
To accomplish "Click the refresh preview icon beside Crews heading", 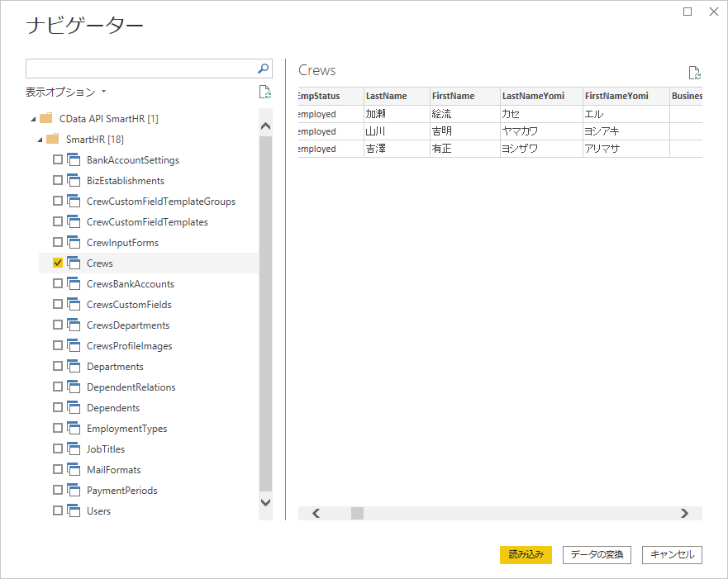I will pyautogui.click(x=695, y=73).
